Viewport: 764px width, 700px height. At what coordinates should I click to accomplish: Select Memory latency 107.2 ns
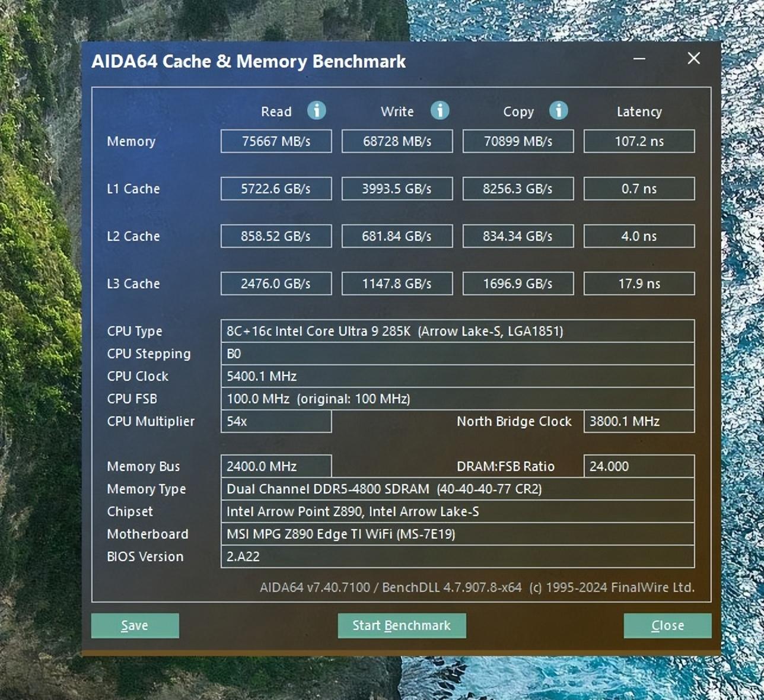tap(639, 141)
